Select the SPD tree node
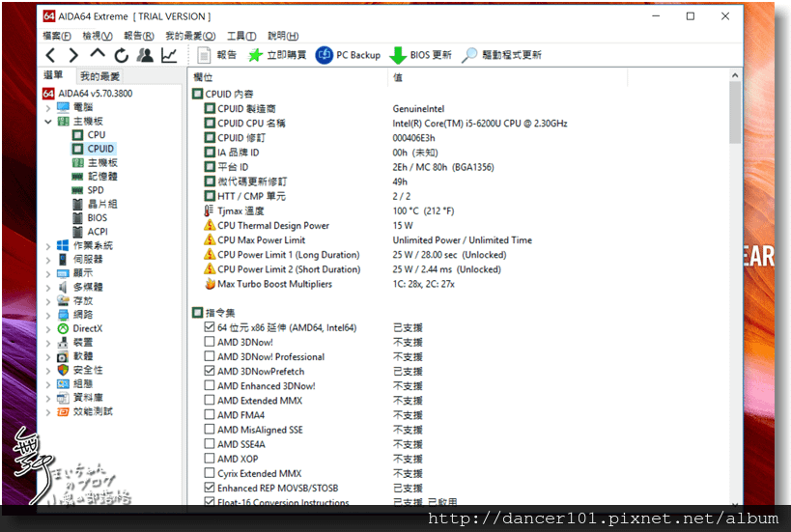The height and width of the screenshot is (532, 791). tap(88, 190)
